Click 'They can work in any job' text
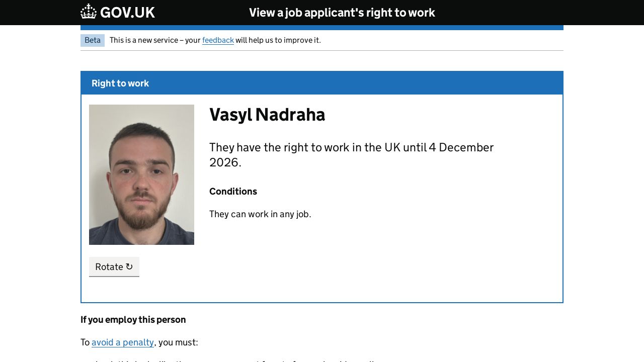The height and width of the screenshot is (362, 644). point(260,214)
